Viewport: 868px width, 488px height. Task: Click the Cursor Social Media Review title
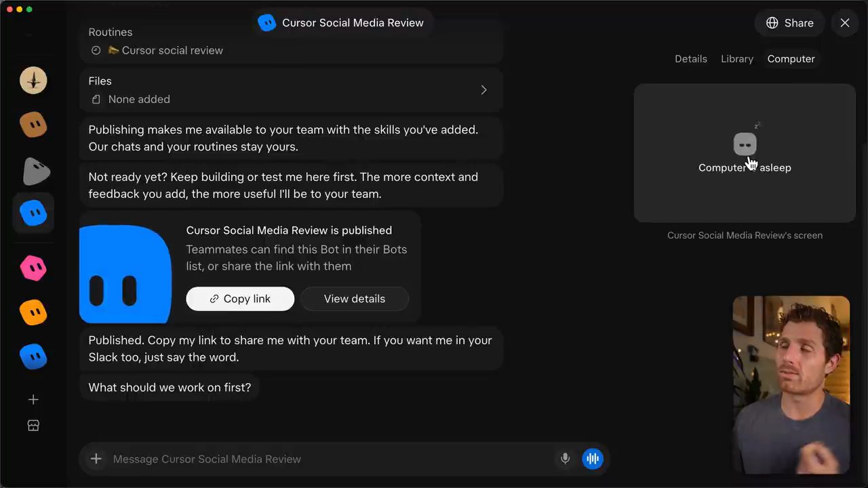click(x=353, y=22)
